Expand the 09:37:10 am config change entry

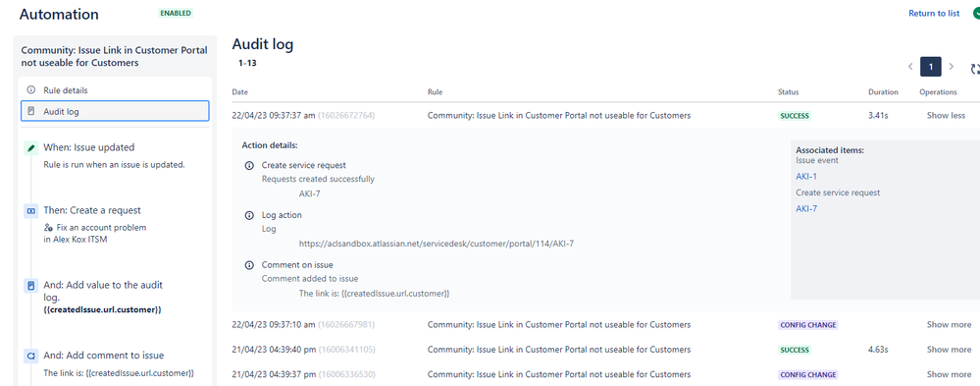(949, 325)
